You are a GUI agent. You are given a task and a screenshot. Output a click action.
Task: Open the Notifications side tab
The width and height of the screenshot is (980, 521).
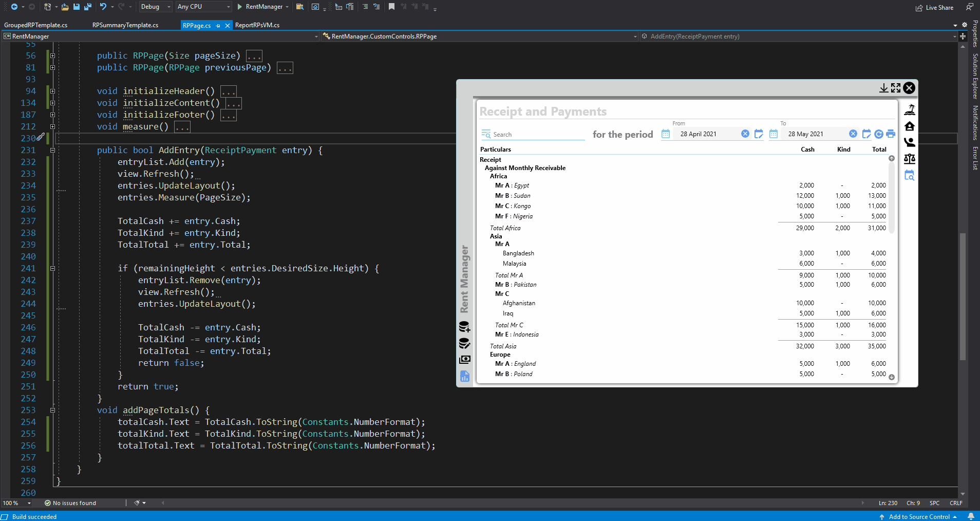coord(975,122)
